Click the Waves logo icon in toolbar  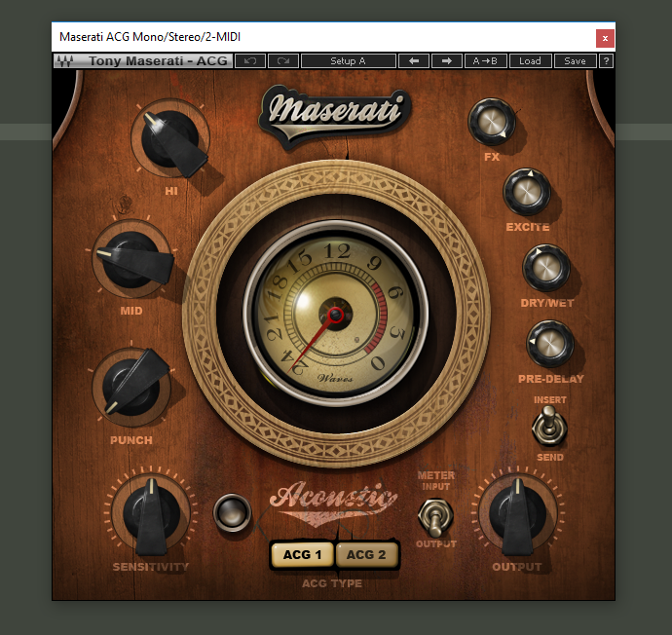(x=65, y=60)
